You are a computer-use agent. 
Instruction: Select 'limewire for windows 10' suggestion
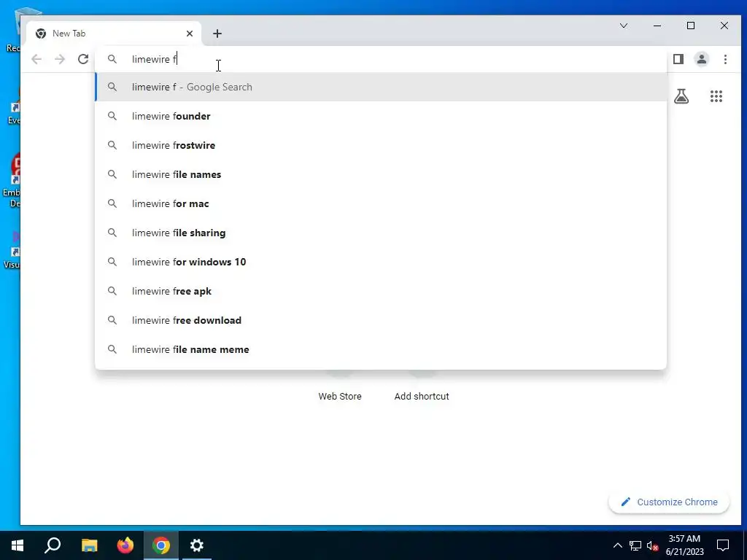click(381, 262)
